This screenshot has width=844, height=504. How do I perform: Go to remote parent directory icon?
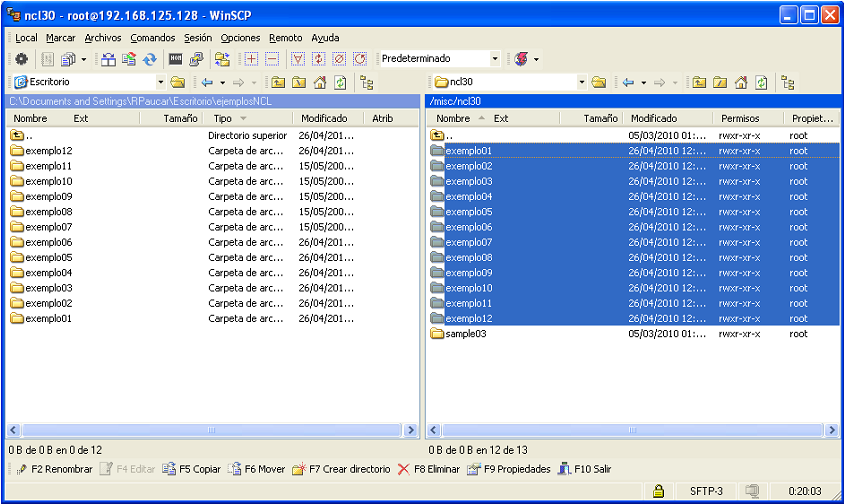(699, 82)
